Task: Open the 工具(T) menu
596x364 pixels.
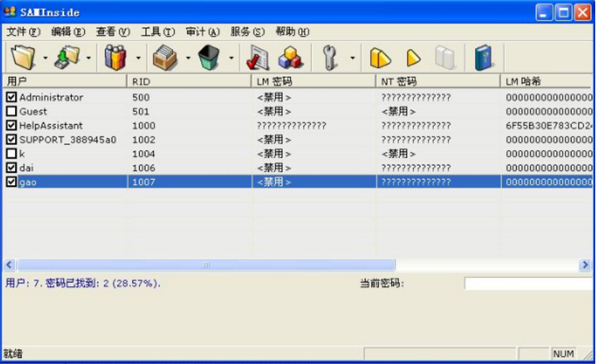Action: click(x=158, y=32)
